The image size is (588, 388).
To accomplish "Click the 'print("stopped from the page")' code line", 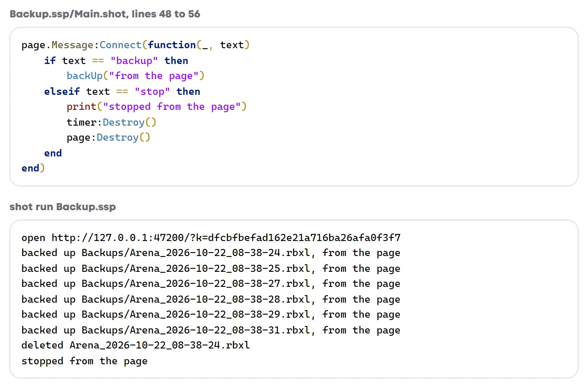I will click(156, 107).
